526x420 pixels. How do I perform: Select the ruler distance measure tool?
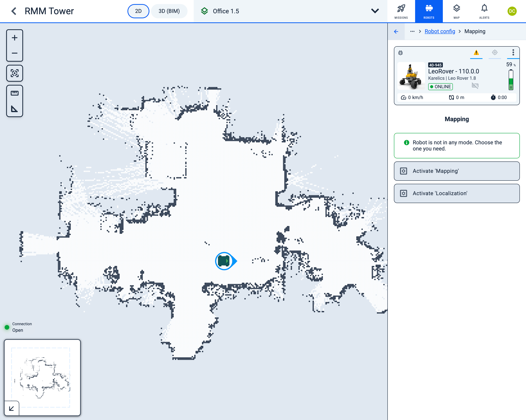click(x=15, y=93)
